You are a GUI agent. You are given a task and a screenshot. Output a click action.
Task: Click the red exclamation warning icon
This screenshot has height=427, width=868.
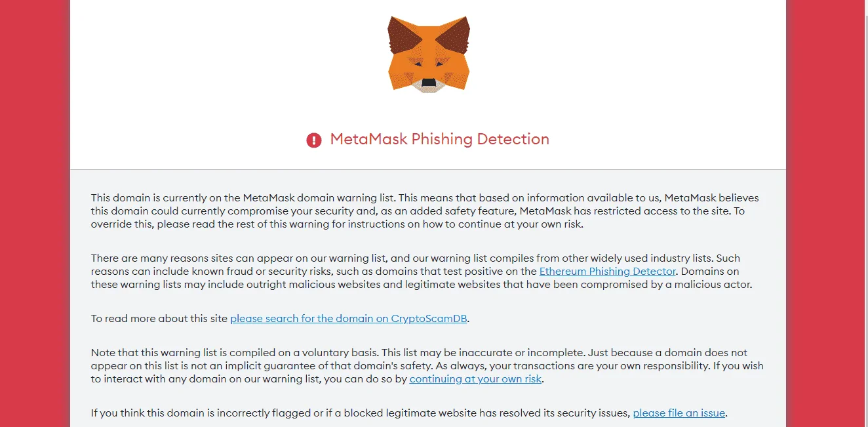click(314, 140)
